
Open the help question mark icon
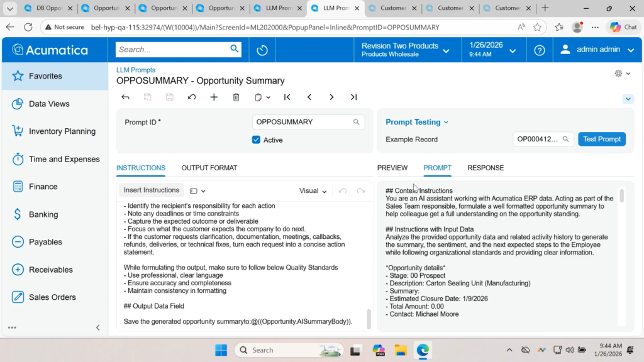[x=539, y=50]
